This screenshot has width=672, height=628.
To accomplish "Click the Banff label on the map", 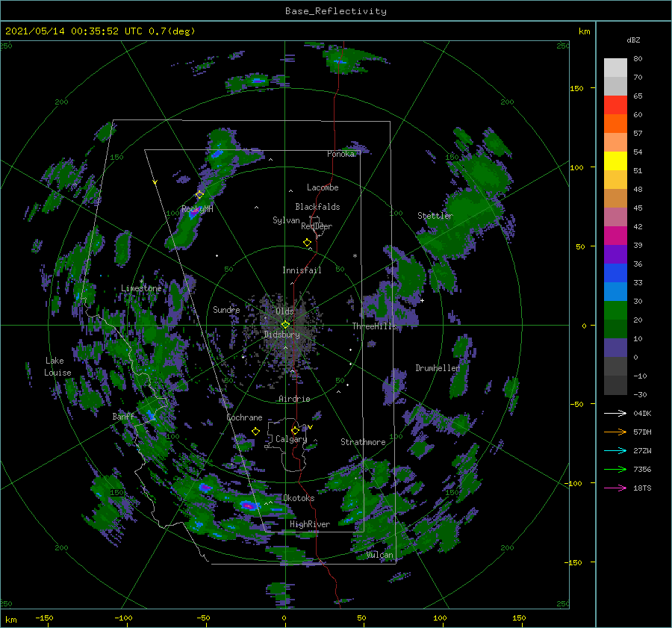I will point(123,416).
